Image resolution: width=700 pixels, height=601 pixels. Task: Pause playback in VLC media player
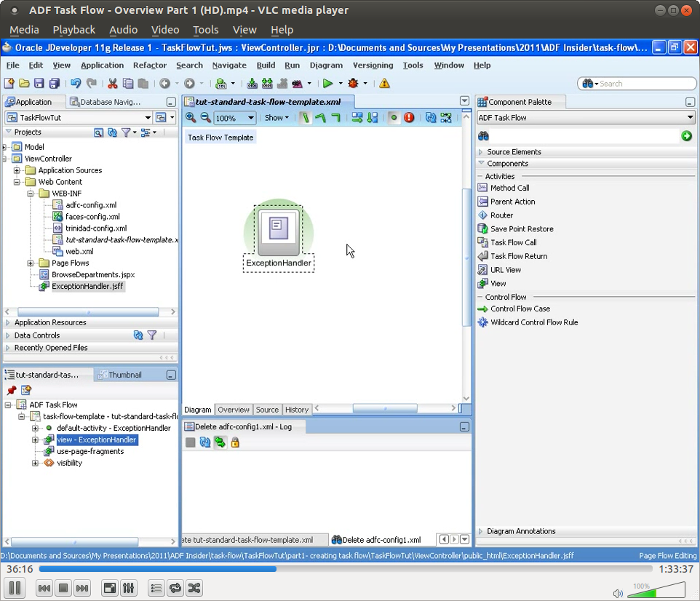pos(15,588)
